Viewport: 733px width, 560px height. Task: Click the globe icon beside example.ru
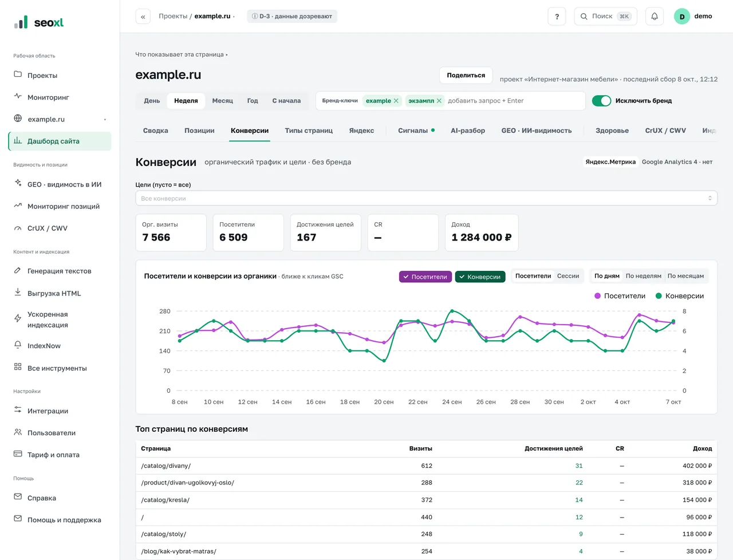[18, 119]
